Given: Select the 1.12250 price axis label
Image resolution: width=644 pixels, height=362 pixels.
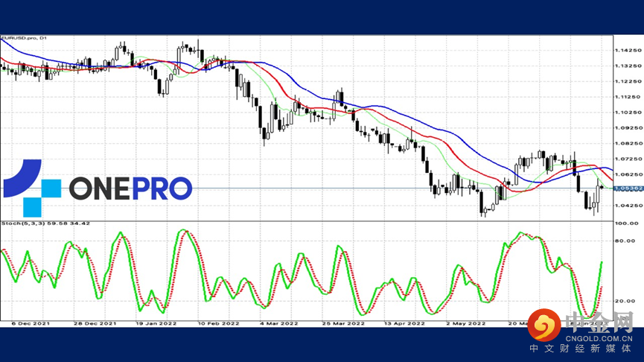Looking at the screenshot, I should tap(628, 81).
